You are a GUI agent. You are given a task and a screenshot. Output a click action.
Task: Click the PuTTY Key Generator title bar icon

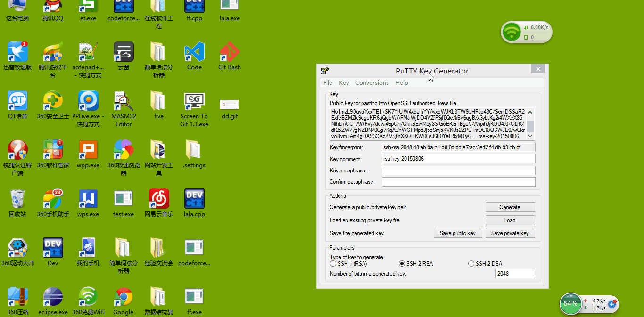pos(324,71)
